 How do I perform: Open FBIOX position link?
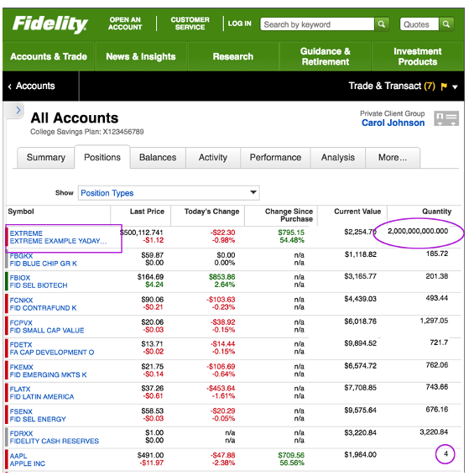tap(20, 278)
